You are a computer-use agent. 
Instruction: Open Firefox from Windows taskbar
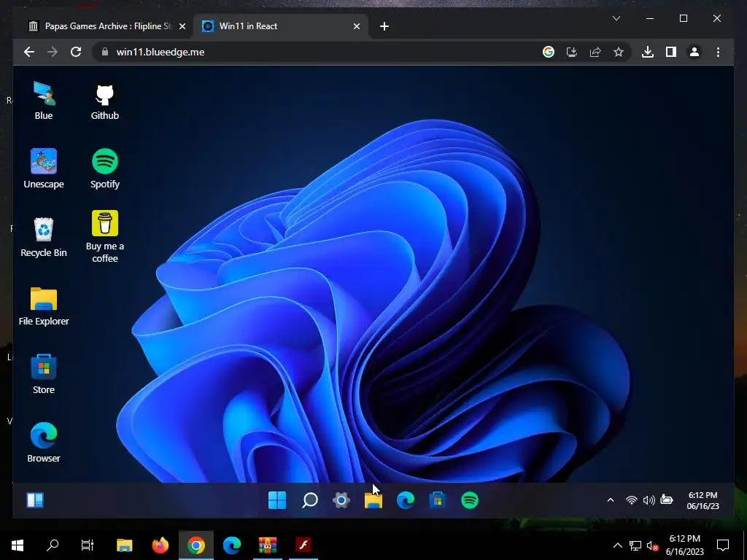(x=160, y=545)
